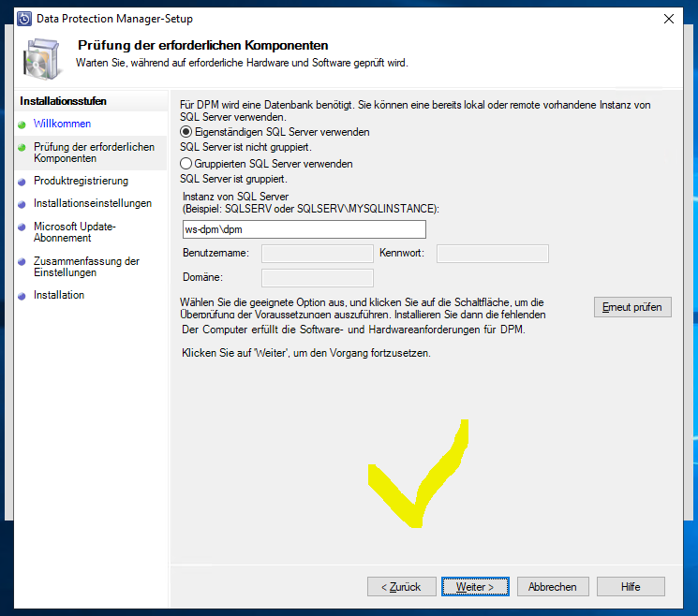This screenshot has width=698, height=616.
Task: Click the text 'SQL Server ist gruppiert.'
Action: pyautogui.click(x=233, y=179)
